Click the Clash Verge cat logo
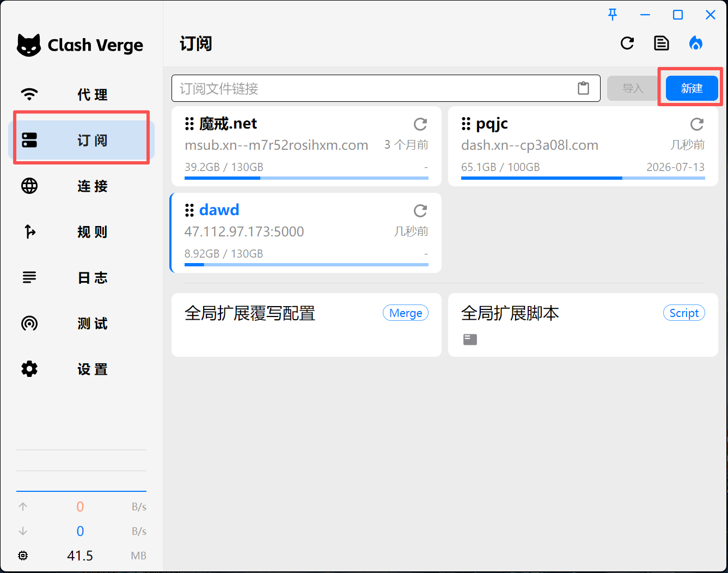 (29, 45)
